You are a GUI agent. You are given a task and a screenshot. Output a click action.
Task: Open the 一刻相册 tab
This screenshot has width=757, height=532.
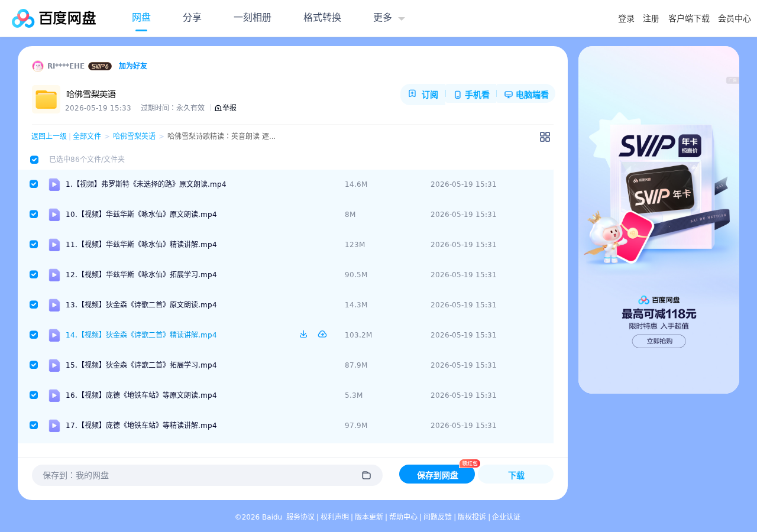pos(253,18)
